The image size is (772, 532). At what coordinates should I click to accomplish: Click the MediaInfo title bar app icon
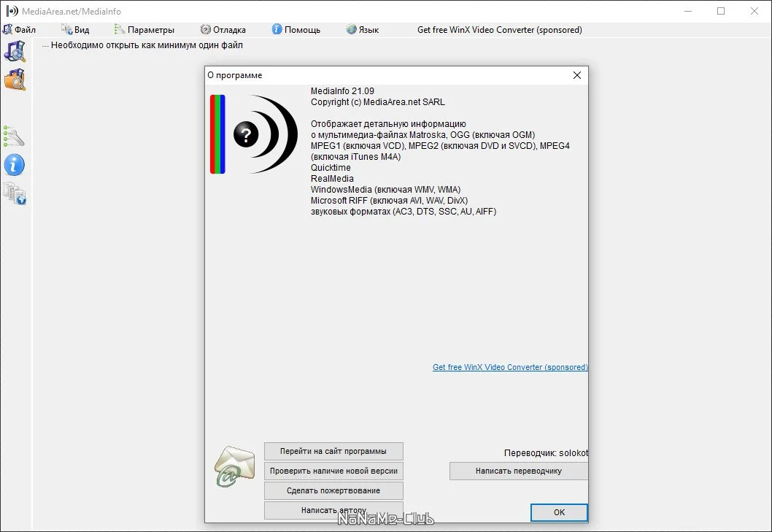12,11
